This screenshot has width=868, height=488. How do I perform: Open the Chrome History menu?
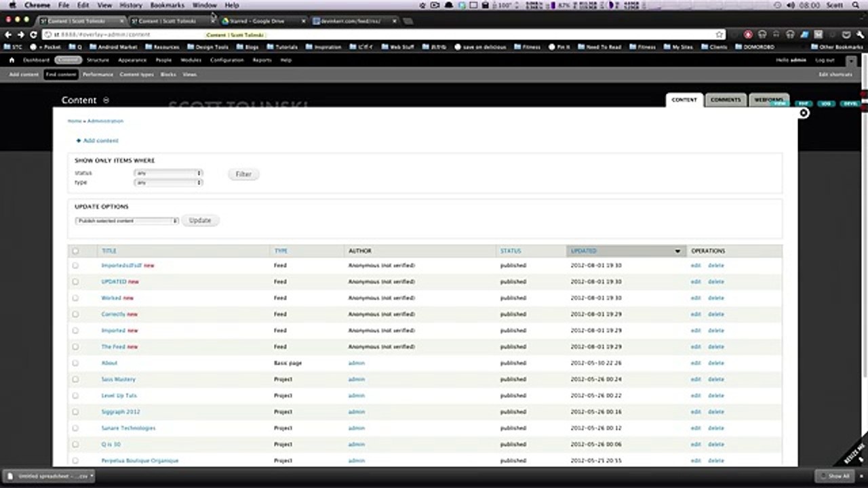click(131, 5)
